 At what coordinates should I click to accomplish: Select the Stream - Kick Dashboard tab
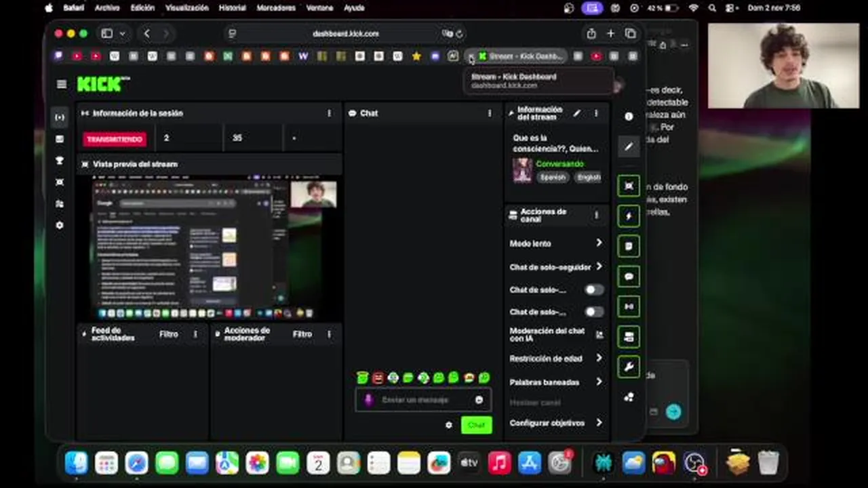pyautogui.click(x=519, y=56)
